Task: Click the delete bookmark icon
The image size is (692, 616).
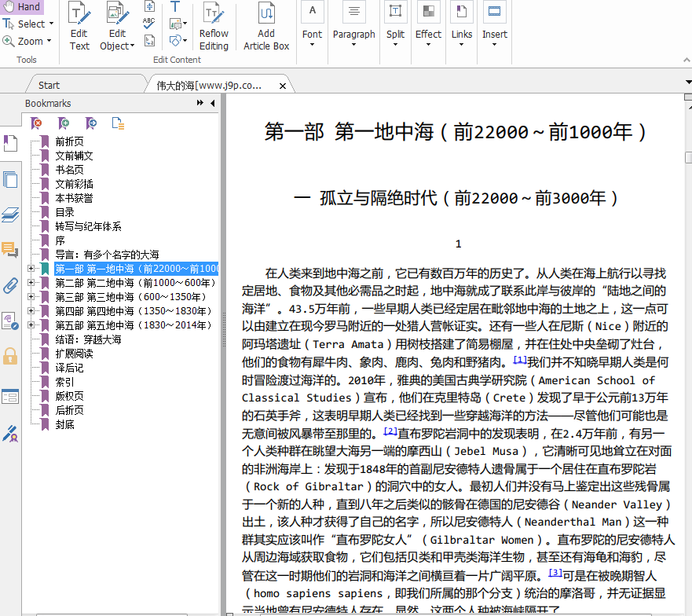Action: 36,123
